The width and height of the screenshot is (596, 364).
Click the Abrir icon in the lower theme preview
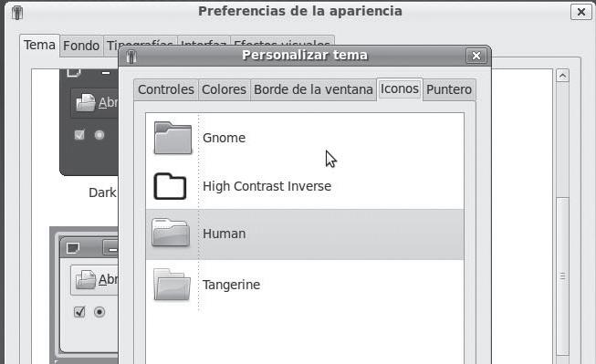pos(86,279)
